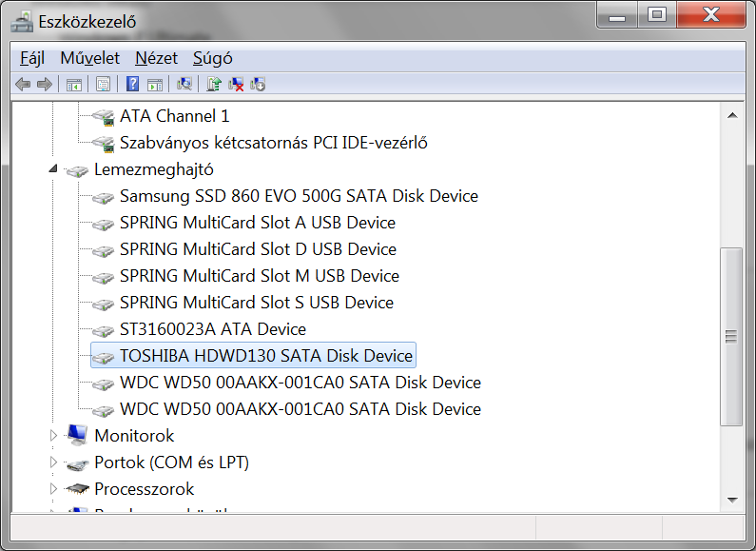
Task: Select SPRING MultiCard Slot M USB Device
Action: [x=260, y=276]
